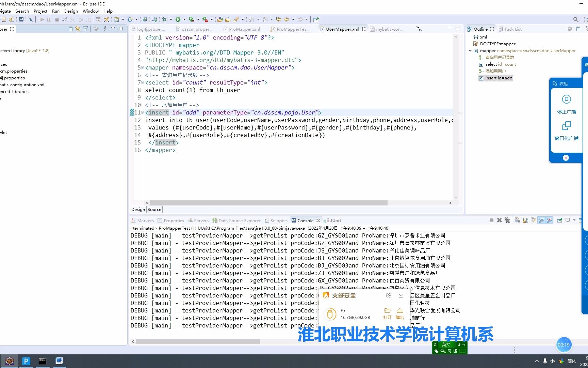Screen dimensions: 588x368
Task: Open explorer View Menu three-dots icon
Action: (105, 29)
